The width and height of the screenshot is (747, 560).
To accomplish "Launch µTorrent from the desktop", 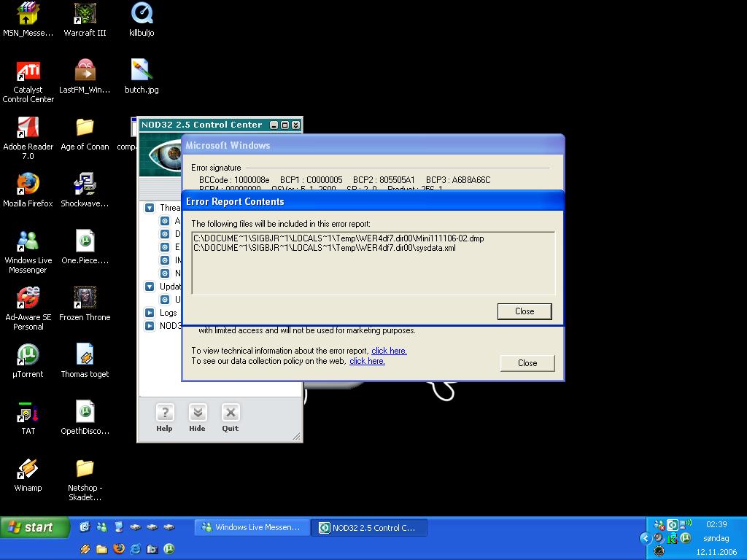I will 28,355.
